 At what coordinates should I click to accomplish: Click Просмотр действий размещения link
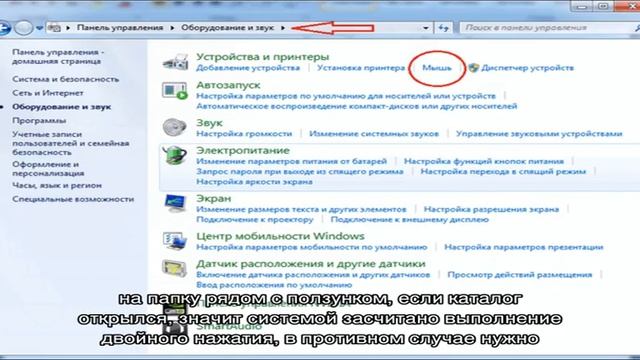click(x=520, y=275)
